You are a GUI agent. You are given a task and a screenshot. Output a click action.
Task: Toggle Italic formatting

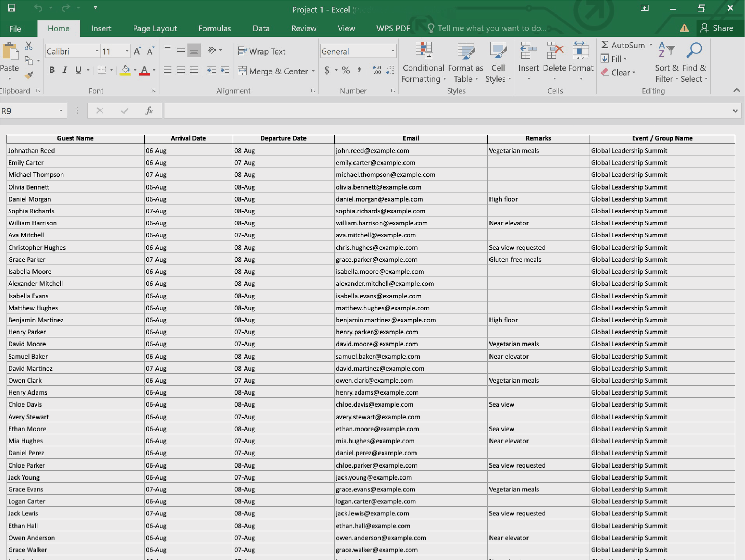(65, 70)
